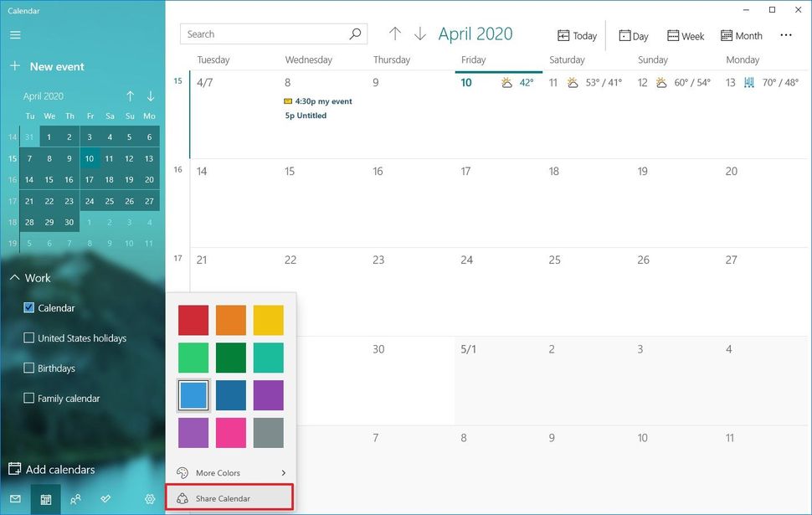Screen dimensions: 812x515
Task: Open Calendar settings via the gear icon
Action: [x=149, y=499]
